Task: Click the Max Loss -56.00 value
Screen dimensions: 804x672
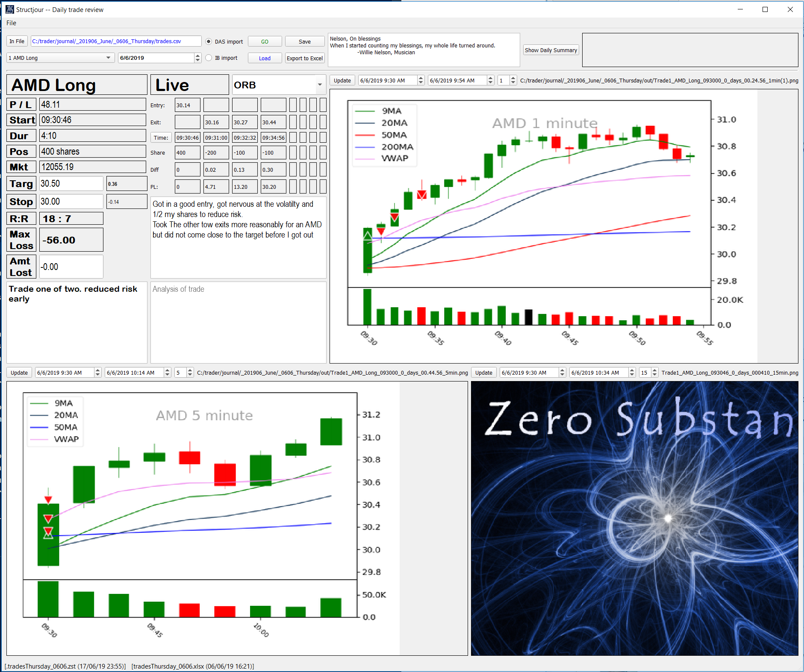Action: tap(71, 240)
